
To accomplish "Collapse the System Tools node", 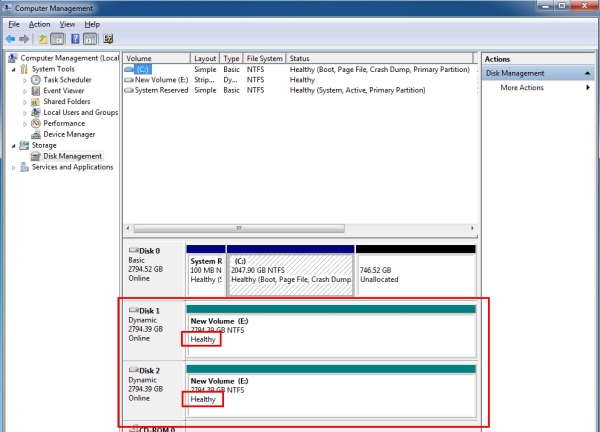I will 14,69.
